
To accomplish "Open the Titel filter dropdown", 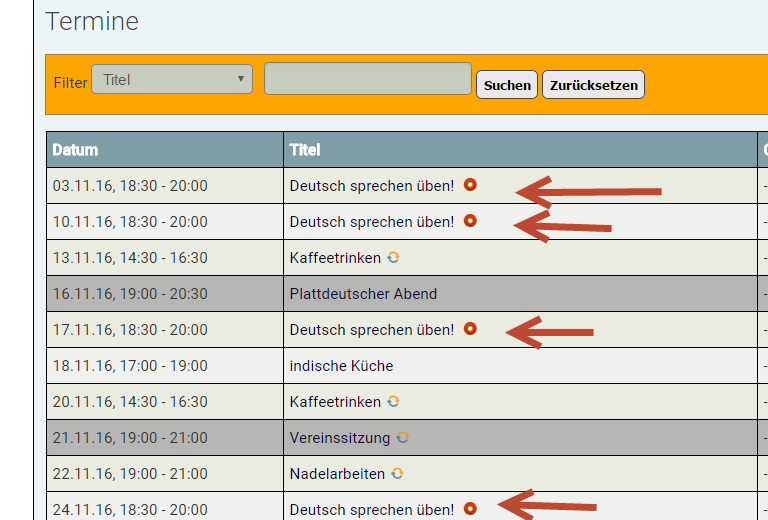I will pos(172,79).
